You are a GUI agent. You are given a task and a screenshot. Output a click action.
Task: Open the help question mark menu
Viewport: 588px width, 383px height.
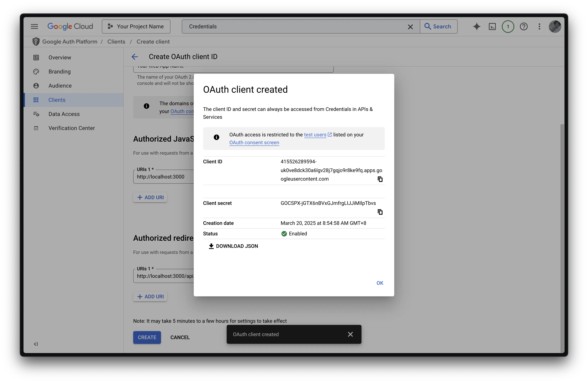coord(524,26)
